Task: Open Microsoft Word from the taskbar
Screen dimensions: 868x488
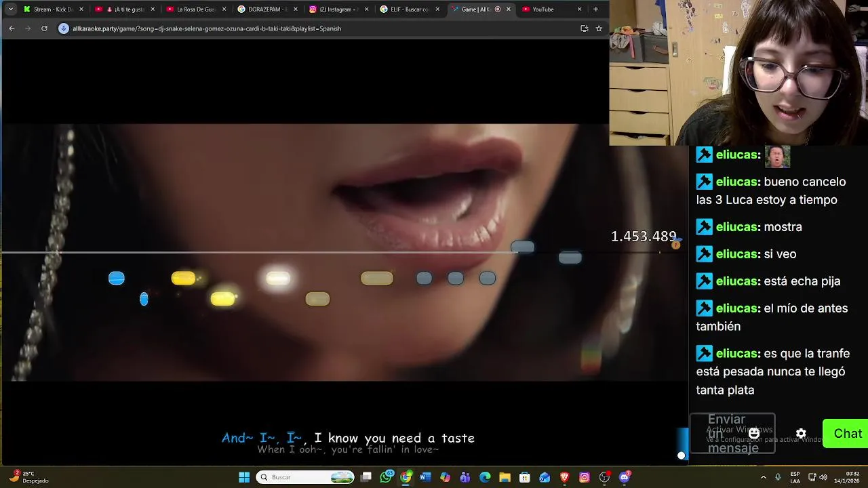Action: point(425,477)
